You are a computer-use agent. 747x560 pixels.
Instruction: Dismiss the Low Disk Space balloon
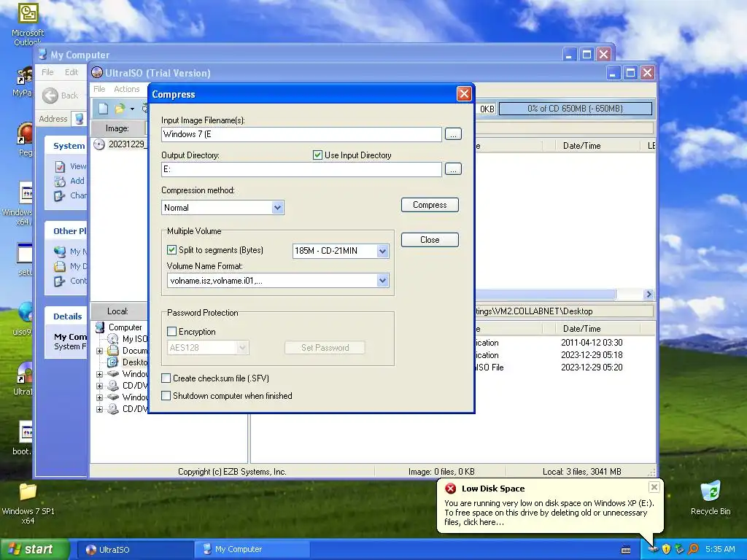tap(654, 486)
